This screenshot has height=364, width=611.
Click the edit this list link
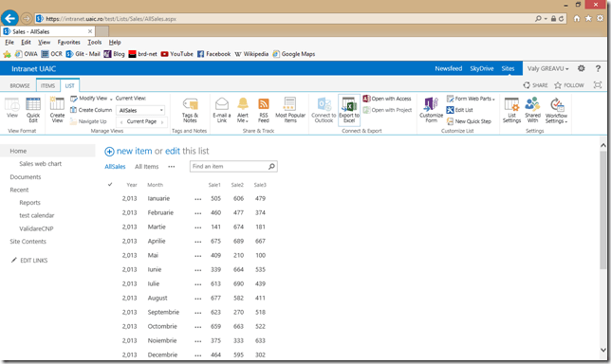tap(173, 151)
